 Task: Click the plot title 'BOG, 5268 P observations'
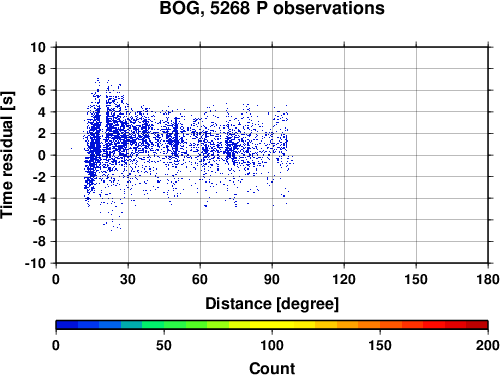(x=272, y=8)
